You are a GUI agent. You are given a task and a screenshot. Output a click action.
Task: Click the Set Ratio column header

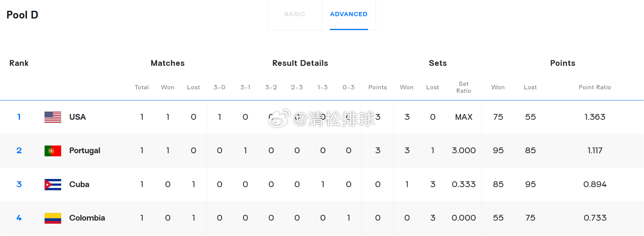tap(464, 87)
